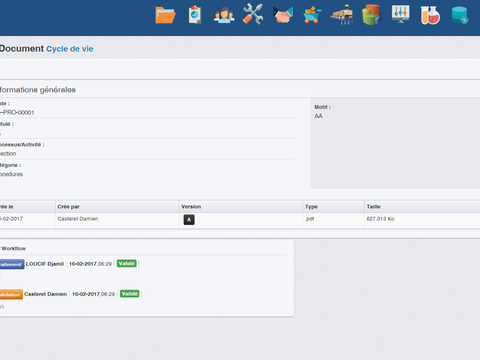The height and width of the screenshot is (360, 480).
Task: Click the orange Validation workflow step label
Action: pyautogui.click(x=11, y=294)
